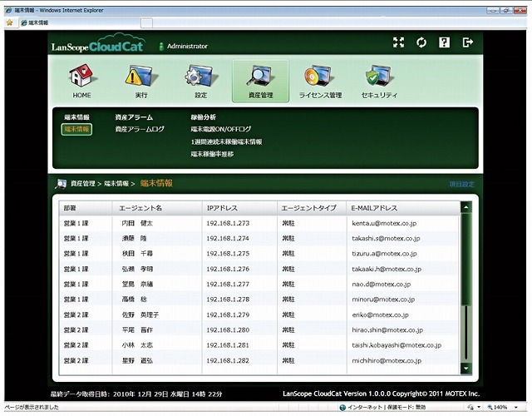This screenshot has height=416, width=532.
Task: Open 端末電源ON/OFFログ submenu item
Action: point(221,129)
